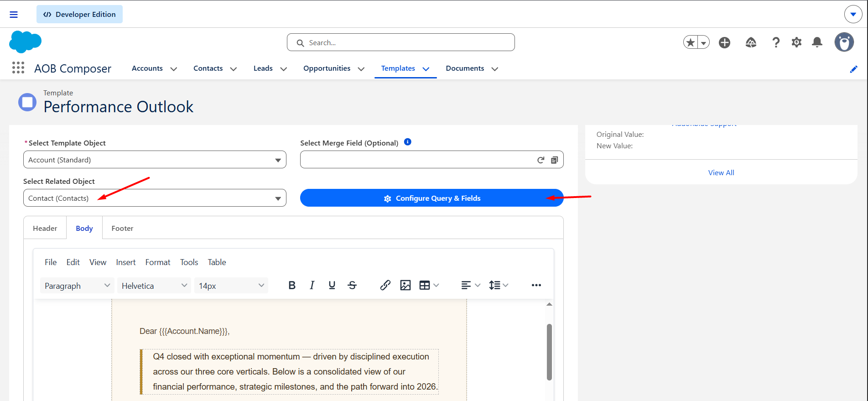Image resolution: width=868 pixels, height=401 pixels.
Task: Click the pencil edit navigation icon
Action: click(854, 69)
